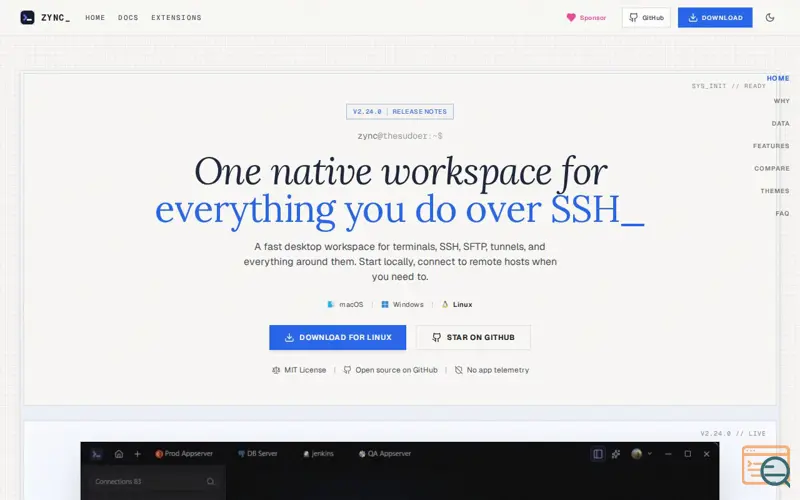800x500 pixels.
Task: Open the GitHub button in header
Action: 646,17
